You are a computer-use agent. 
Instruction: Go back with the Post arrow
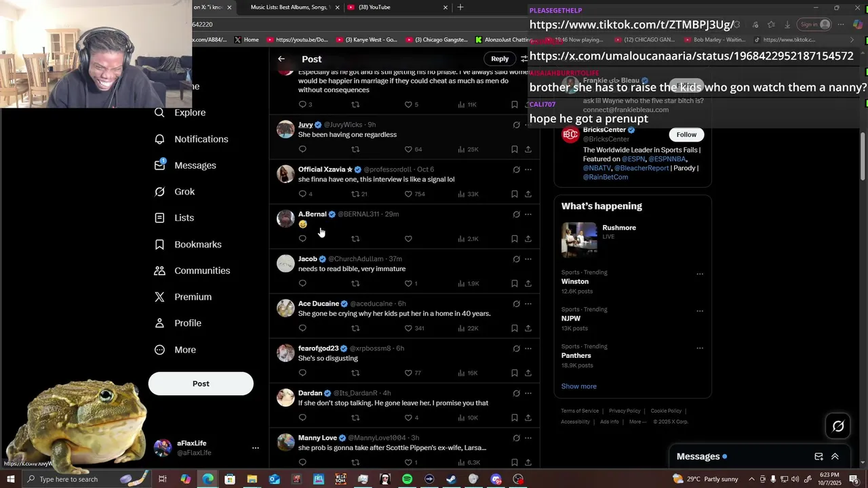[281, 59]
